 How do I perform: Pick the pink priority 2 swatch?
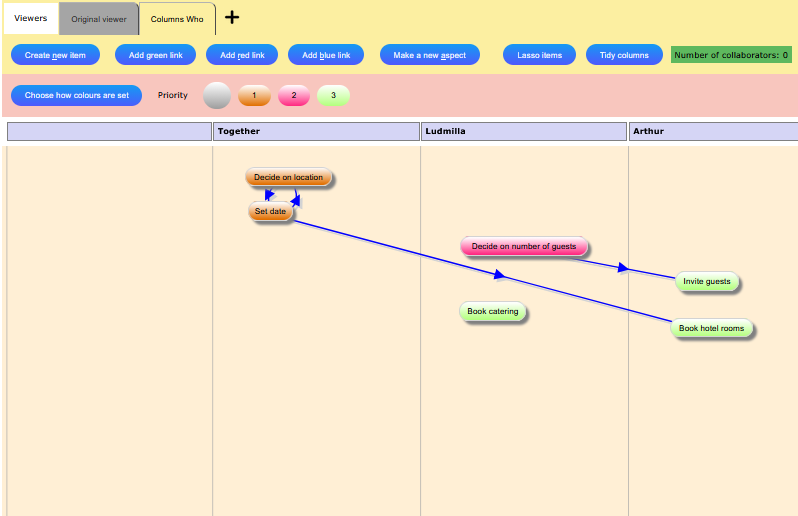click(x=294, y=95)
